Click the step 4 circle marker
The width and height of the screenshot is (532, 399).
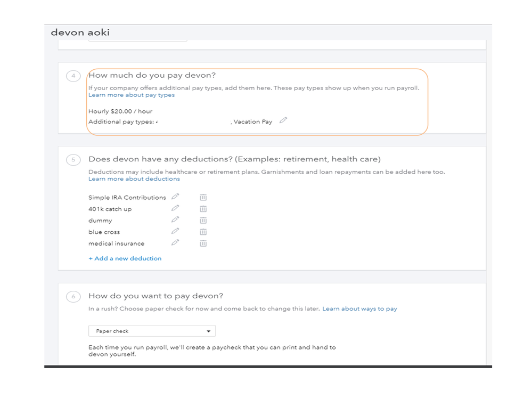[x=73, y=76]
